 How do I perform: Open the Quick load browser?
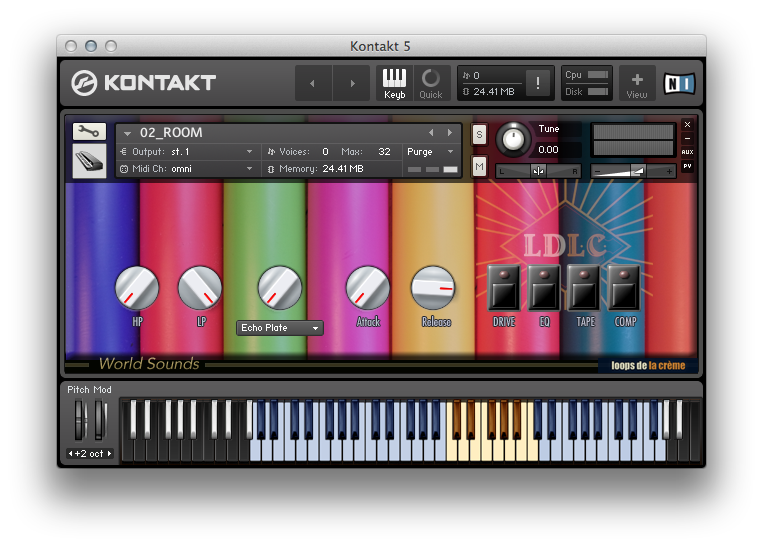(431, 83)
